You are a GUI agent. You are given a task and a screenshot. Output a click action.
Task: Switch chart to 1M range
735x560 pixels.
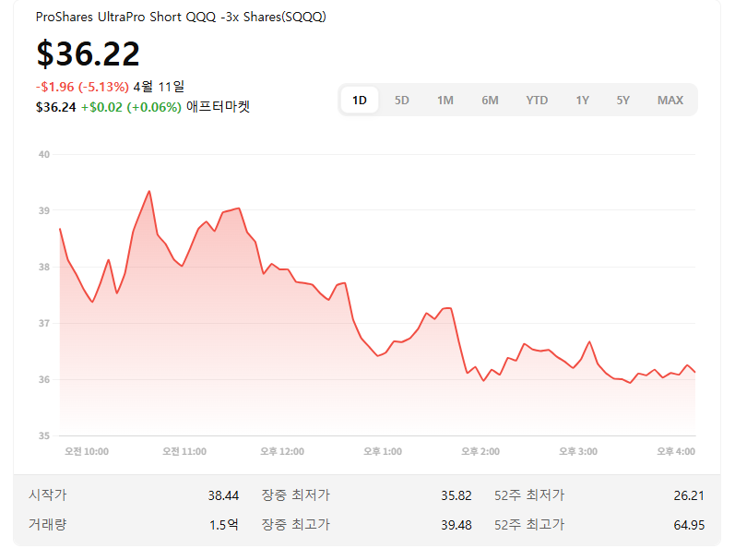click(x=445, y=101)
